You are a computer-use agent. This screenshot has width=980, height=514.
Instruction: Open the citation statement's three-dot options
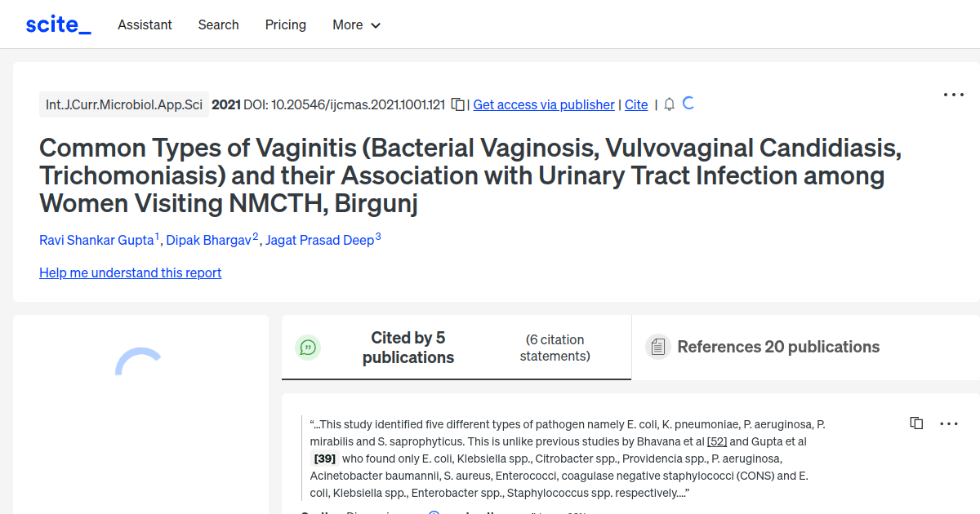point(949,423)
